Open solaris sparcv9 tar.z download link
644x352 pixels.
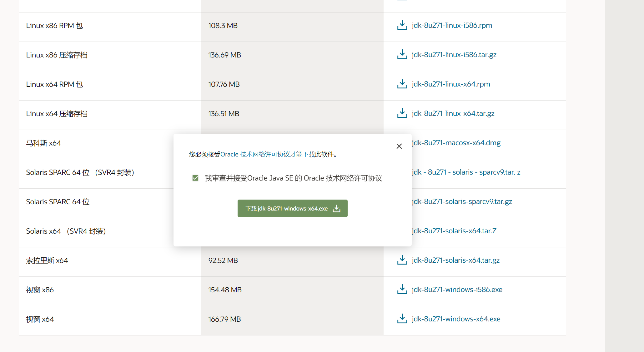point(466,172)
